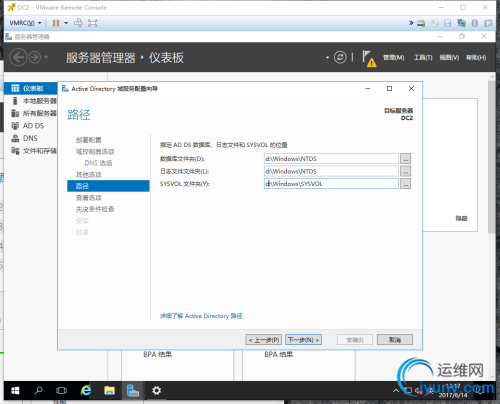Click the double-arrow expand devices icon

(x=411, y=23)
